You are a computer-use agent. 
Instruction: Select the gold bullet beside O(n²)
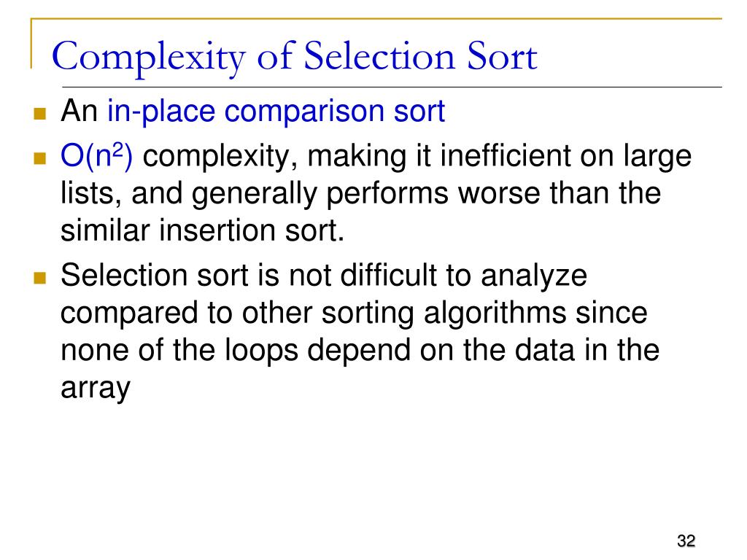tap(40, 157)
